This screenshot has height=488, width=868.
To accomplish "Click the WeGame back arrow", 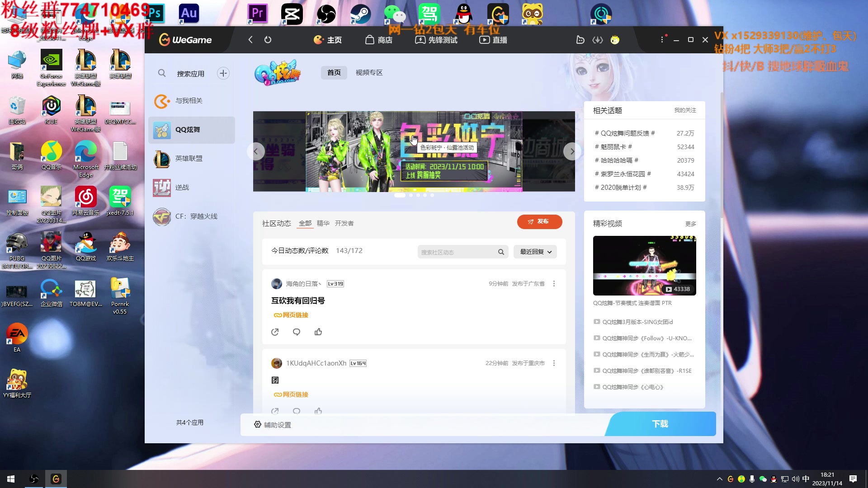I will [x=250, y=40].
